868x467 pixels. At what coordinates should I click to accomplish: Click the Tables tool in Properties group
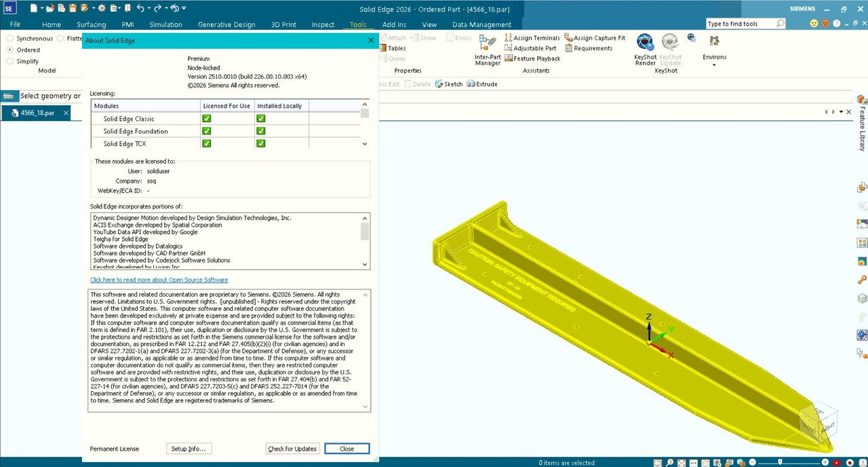tap(393, 48)
